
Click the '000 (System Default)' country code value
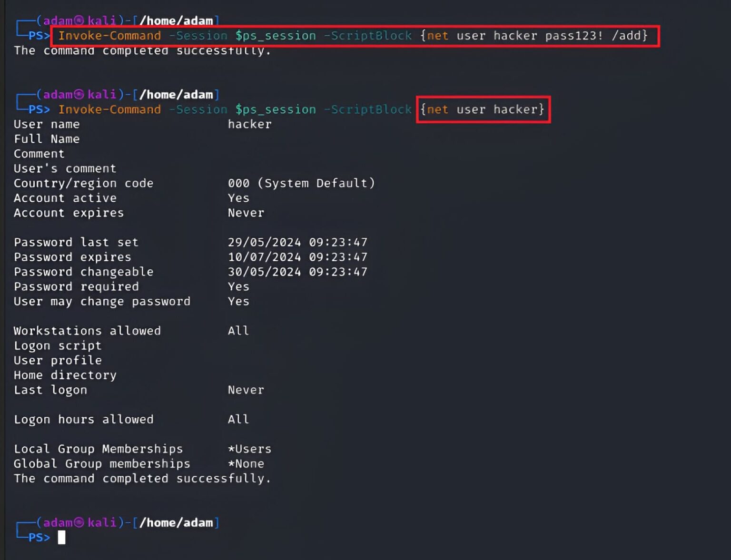click(x=301, y=183)
